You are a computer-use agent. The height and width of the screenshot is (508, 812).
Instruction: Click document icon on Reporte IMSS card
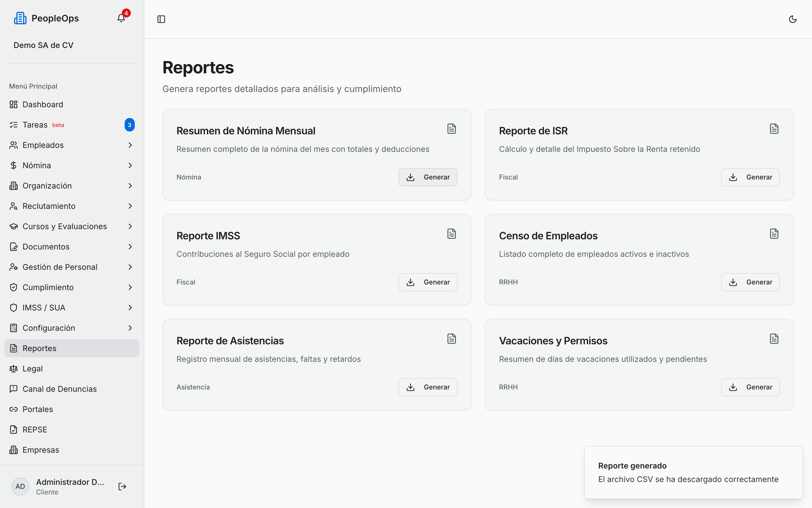pos(452,234)
